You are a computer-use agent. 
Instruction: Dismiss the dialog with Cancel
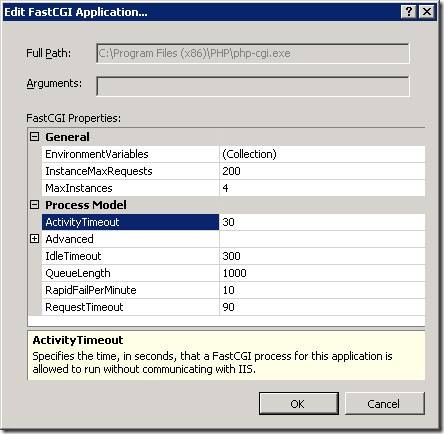[x=384, y=404]
